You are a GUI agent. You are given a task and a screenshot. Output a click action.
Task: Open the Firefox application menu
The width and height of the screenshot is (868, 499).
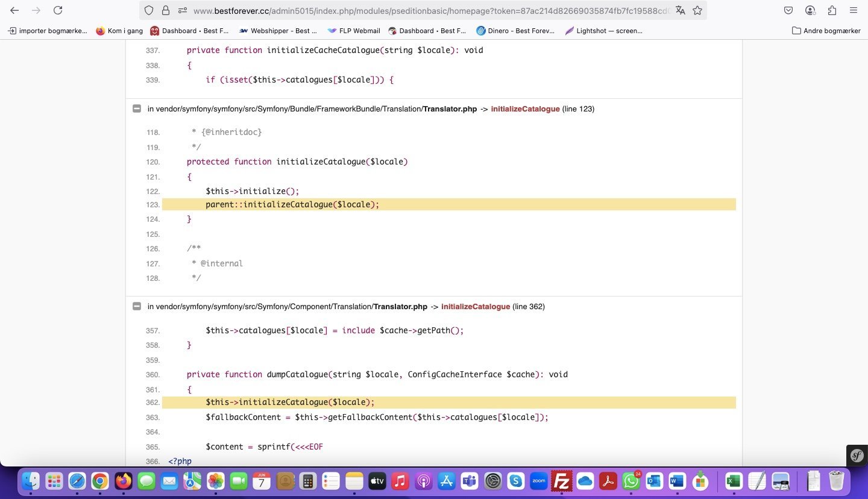(854, 10)
